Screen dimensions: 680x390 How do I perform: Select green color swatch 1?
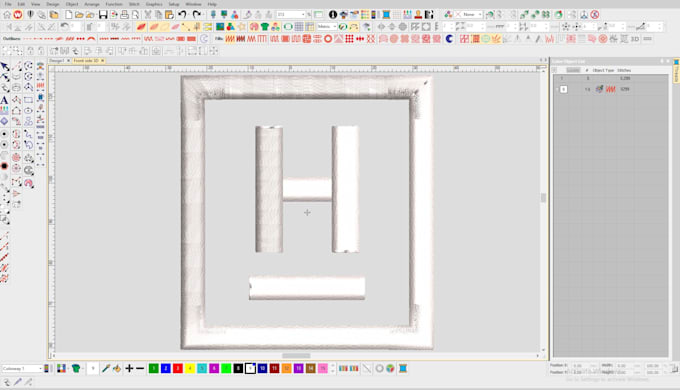[154, 368]
